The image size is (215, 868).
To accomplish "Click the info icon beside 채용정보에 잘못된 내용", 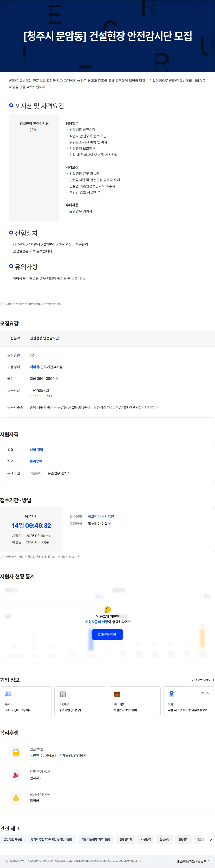I will (3, 304).
